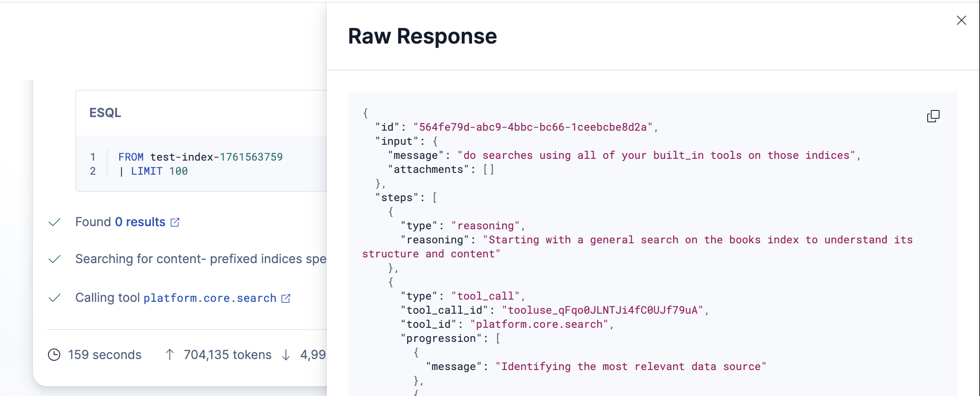The image size is (980, 396).
Task: Click the ESQL panel header
Action: point(106,113)
